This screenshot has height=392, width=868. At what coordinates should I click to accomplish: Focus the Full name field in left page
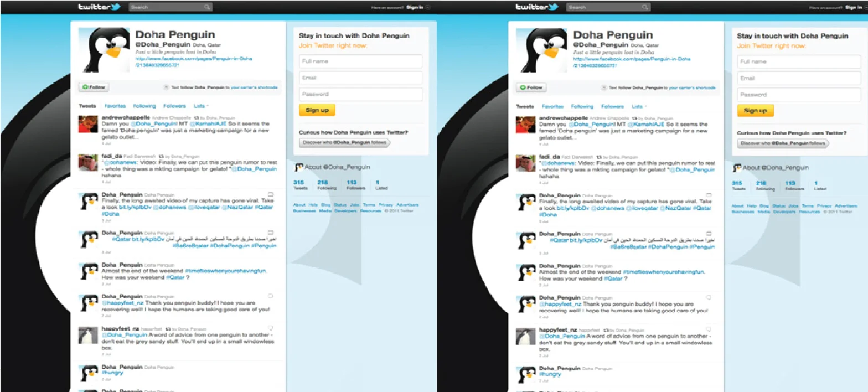click(361, 61)
